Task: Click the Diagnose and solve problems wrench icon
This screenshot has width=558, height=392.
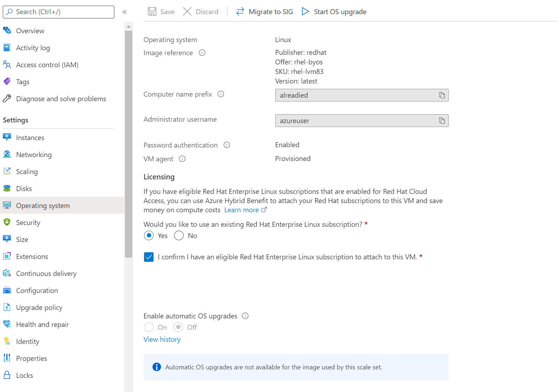Action: (x=7, y=99)
